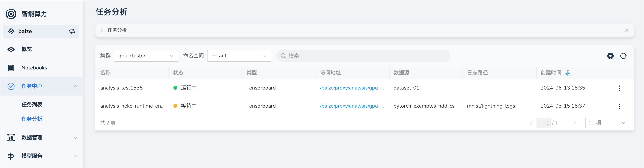Open 任务列表 submenu item
This screenshot has width=644, height=168.
[32, 104]
